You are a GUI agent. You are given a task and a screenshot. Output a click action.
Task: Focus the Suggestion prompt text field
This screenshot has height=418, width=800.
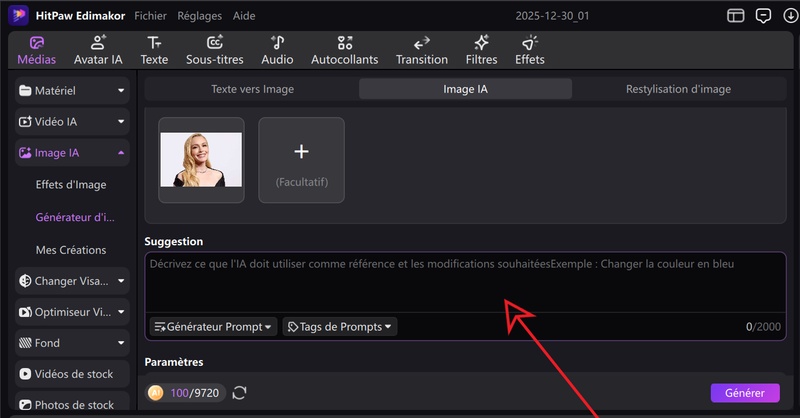click(x=465, y=282)
